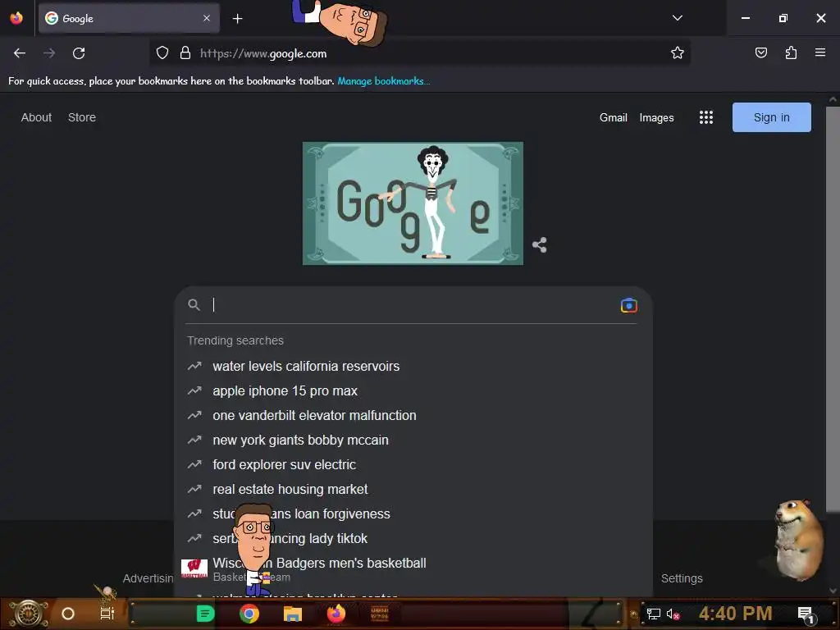Go to Google Images

coord(656,118)
